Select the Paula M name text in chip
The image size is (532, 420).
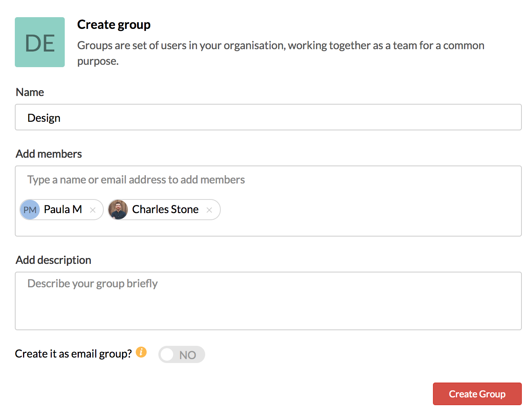coord(63,210)
